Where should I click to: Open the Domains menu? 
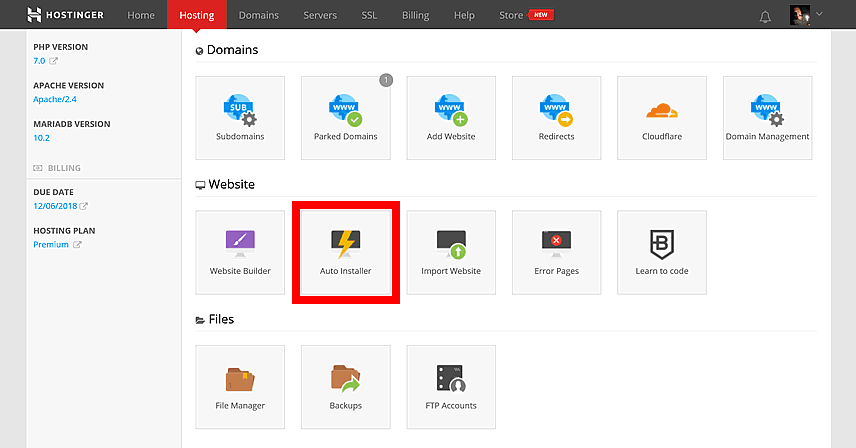259,15
